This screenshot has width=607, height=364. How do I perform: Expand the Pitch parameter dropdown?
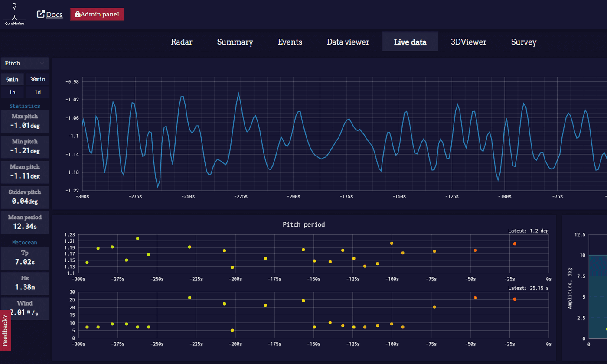[x=25, y=64]
